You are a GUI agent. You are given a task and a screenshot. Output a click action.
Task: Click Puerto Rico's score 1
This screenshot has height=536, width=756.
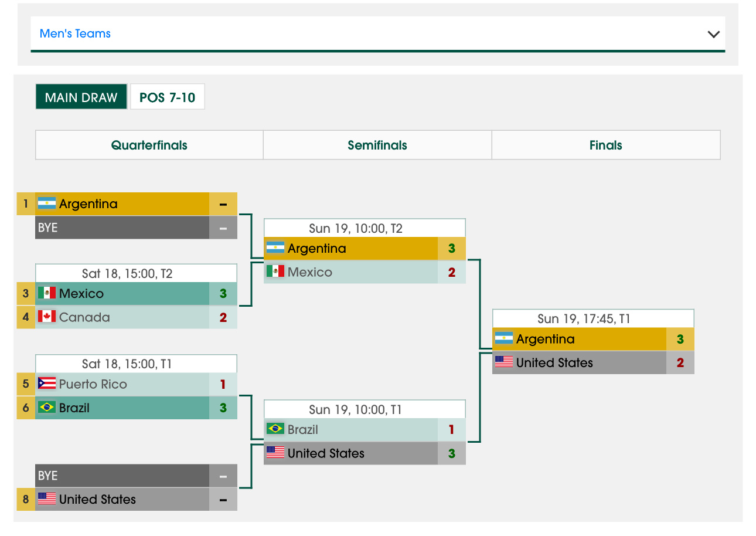(223, 384)
